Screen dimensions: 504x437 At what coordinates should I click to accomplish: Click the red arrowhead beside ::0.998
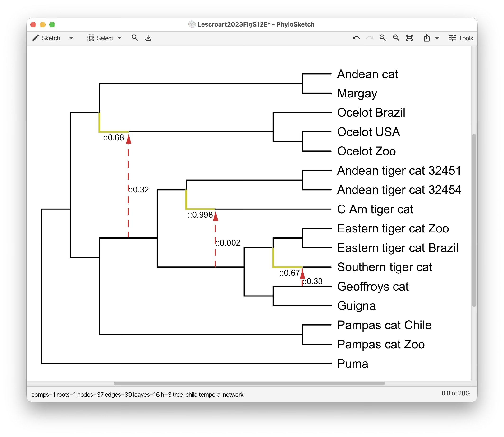click(215, 216)
